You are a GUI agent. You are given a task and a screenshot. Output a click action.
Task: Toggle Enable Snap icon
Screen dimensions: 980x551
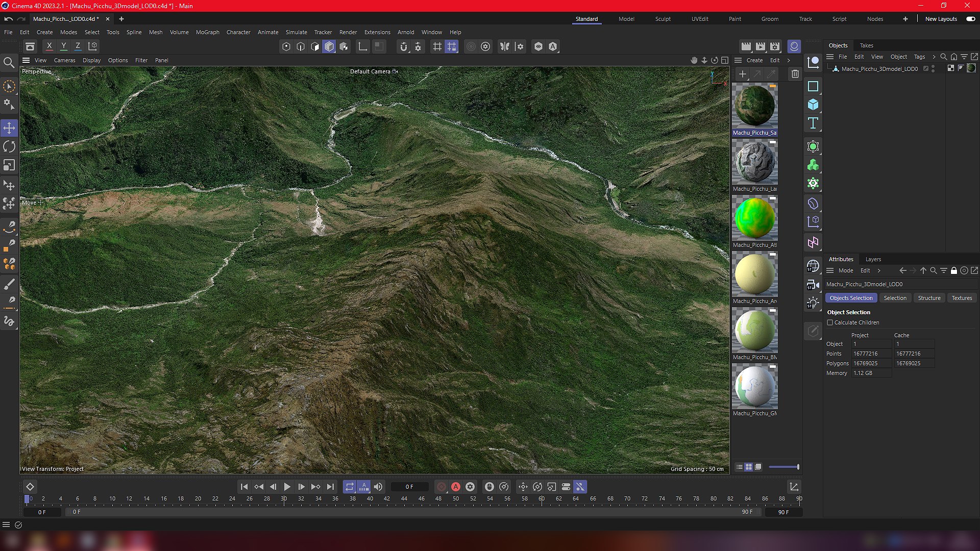(x=404, y=46)
